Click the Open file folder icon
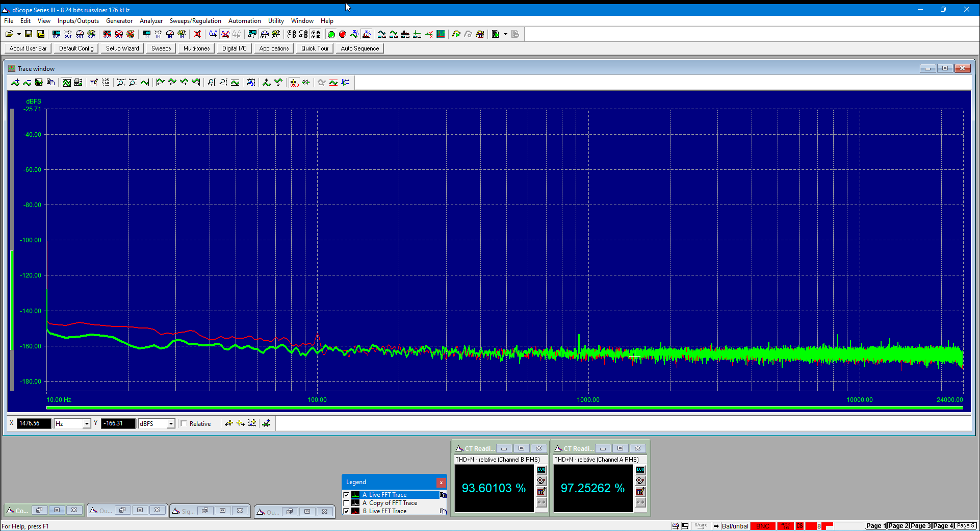Screen dimensions: 980x531 click(x=9, y=34)
